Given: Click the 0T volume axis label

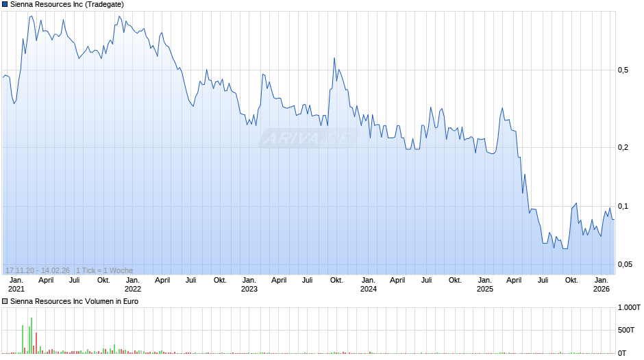Looking at the screenshot, I should [622, 353].
